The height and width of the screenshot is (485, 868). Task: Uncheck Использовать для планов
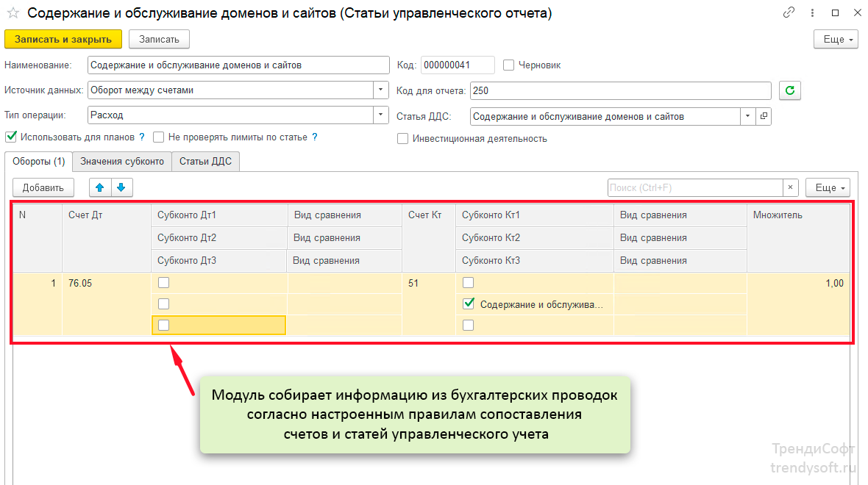click(x=11, y=137)
